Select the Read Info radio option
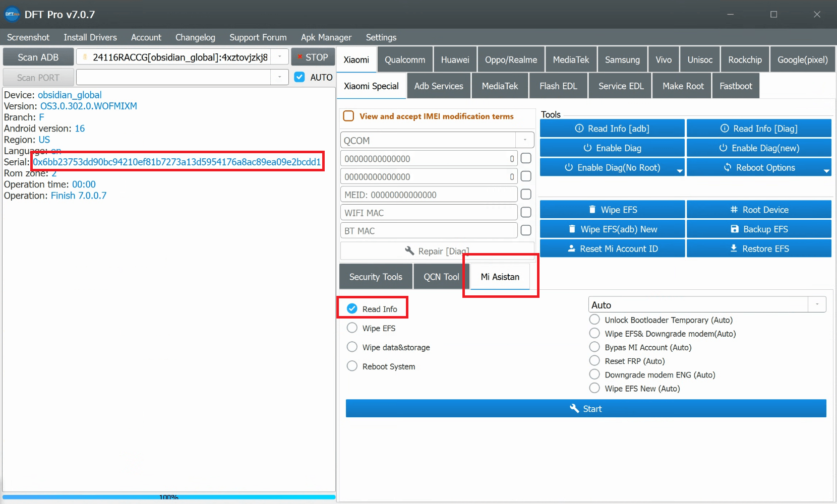 (352, 308)
